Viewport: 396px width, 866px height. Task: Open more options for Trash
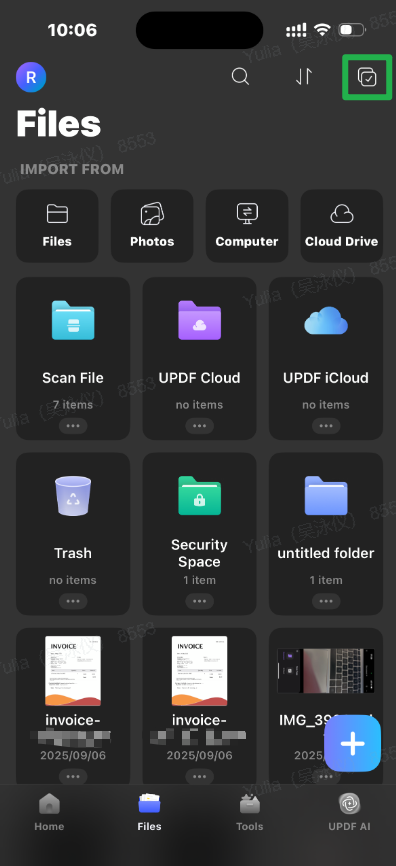tap(73, 601)
